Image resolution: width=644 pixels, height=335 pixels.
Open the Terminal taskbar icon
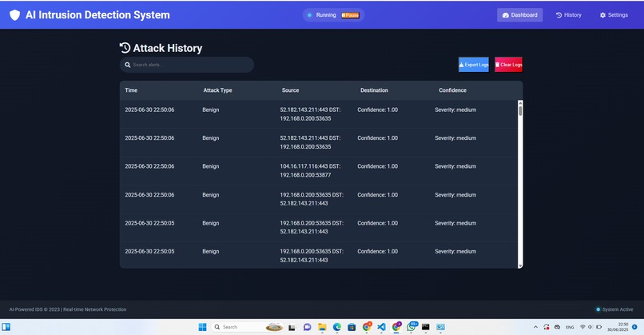(x=426, y=327)
